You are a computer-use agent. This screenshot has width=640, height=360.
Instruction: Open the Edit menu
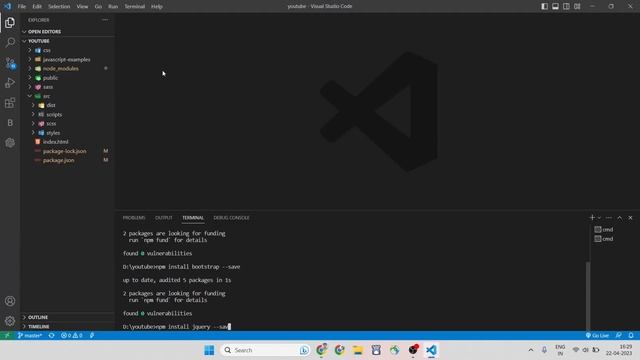37,7
